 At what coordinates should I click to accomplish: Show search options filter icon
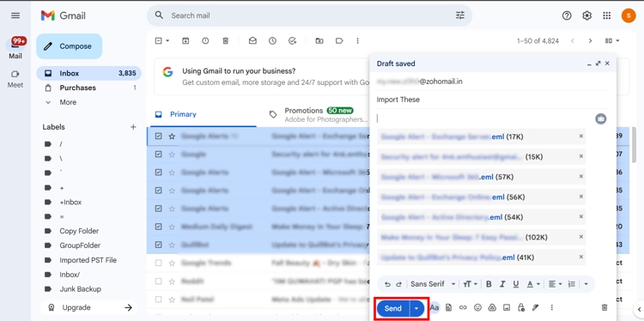[460, 15]
